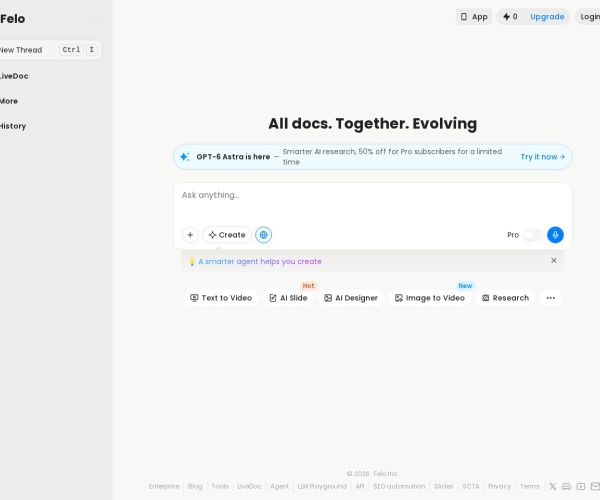Open A smarter agent helps you create
Screen dimensions: 600x500
coord(260,261)
